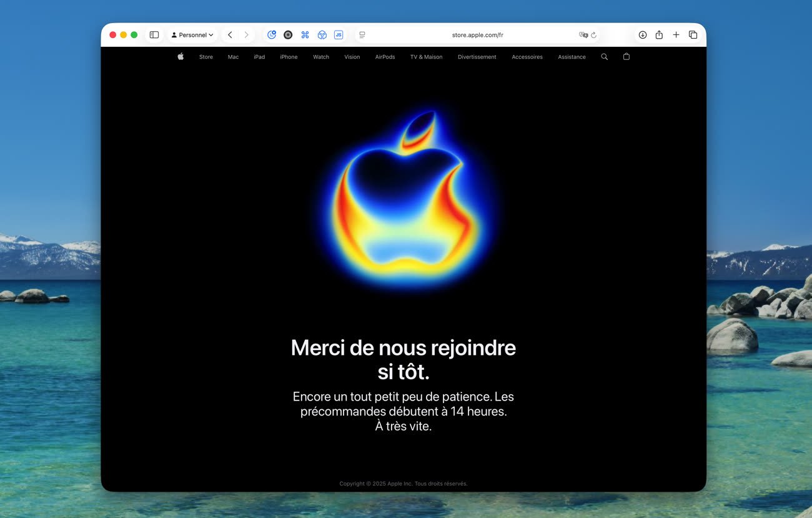This screenshot has width=812, height=518.
Task: Go to Assistance section
Action: click(x=572, y=57)
